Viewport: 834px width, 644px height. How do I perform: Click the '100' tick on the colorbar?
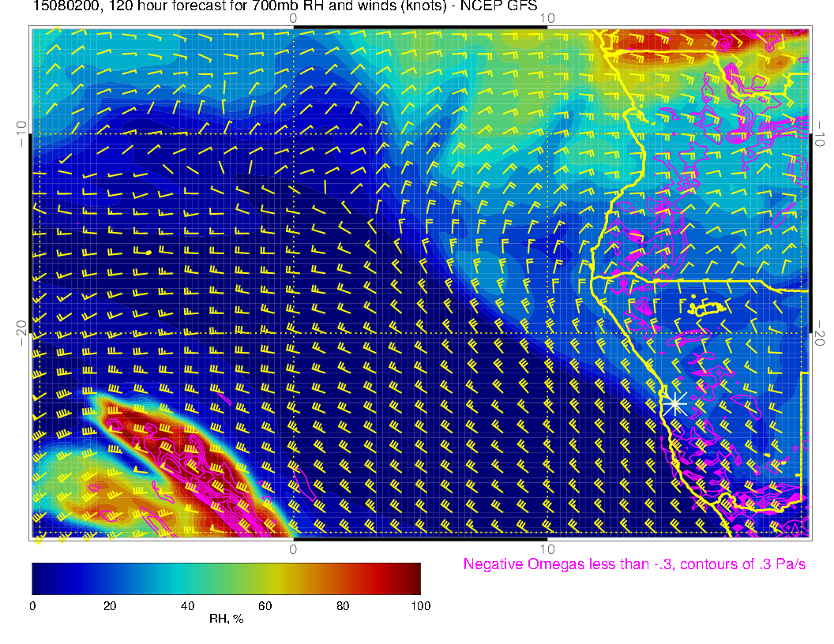tap(421, 606)
